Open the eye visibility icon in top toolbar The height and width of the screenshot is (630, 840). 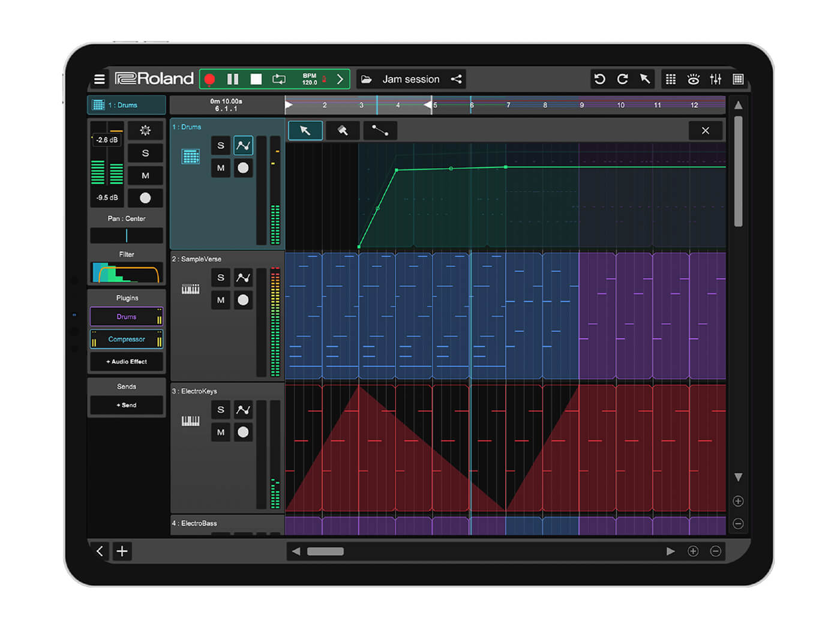pyautogui.click(x=693, y=79)
